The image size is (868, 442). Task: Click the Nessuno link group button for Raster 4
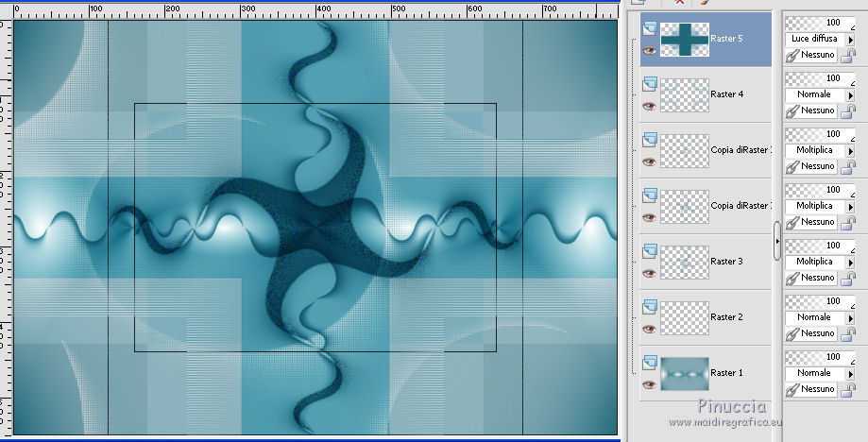tap(811, 110)
